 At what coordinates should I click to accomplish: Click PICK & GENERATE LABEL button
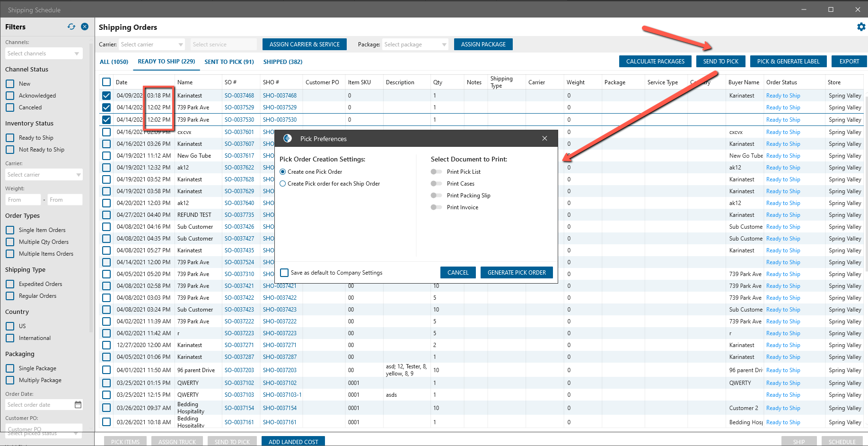(789, 62)
